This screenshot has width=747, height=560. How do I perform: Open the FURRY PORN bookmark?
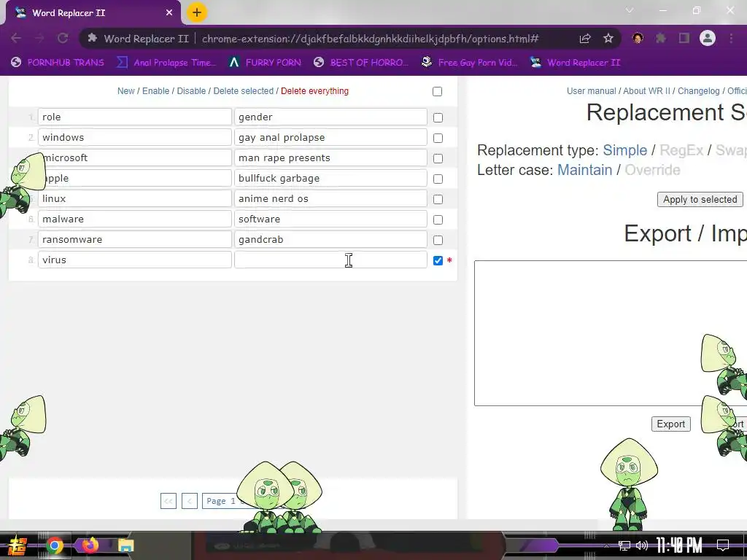[265, 63]
